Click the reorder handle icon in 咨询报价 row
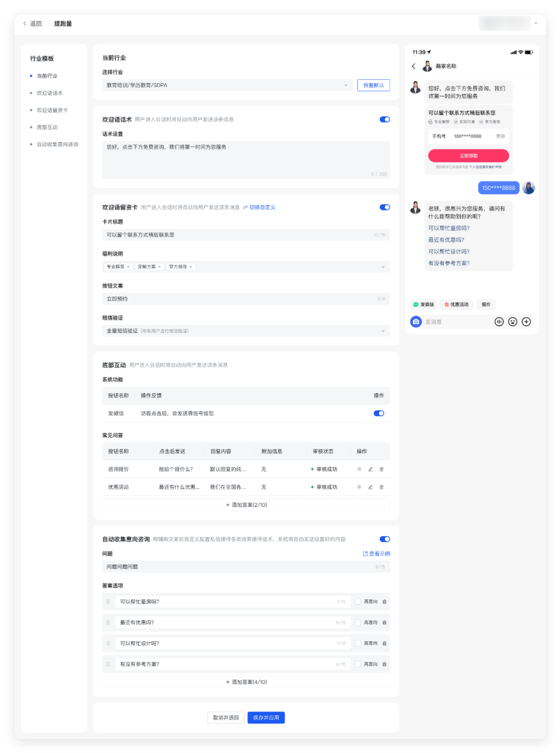 tap(359, 469)
